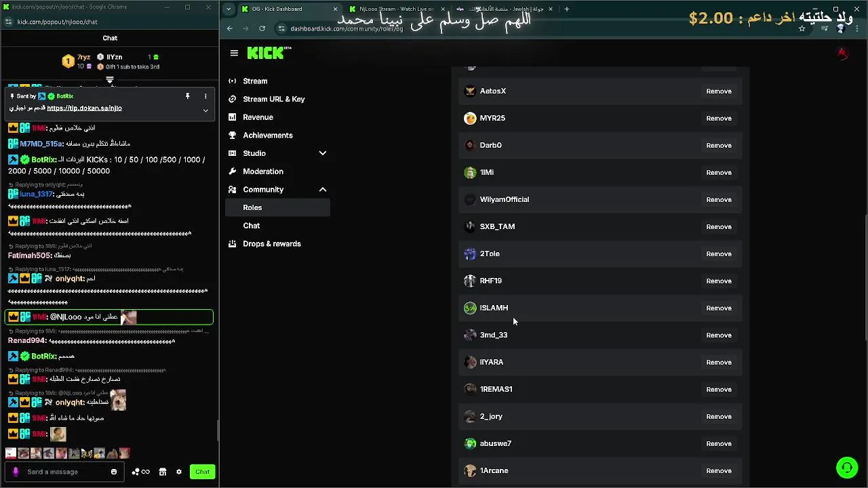Click the green Chat send button
Viewport: 868px width, 488px height.
point(203,472)
